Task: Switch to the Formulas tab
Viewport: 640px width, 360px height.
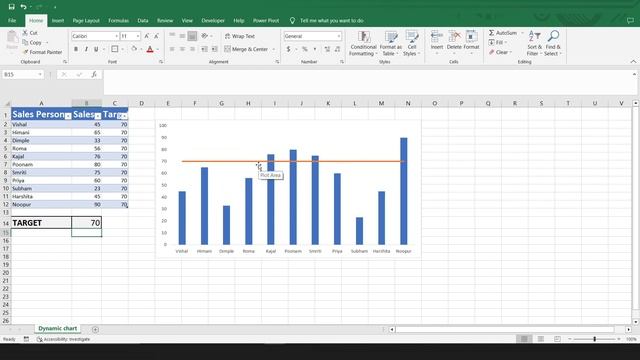Action: [x=118, y=20]
